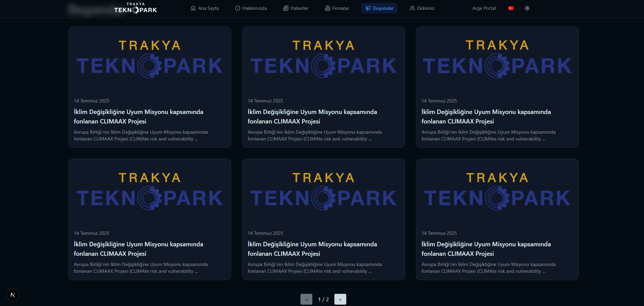Go to the previous page with the < button

point(306,299)
